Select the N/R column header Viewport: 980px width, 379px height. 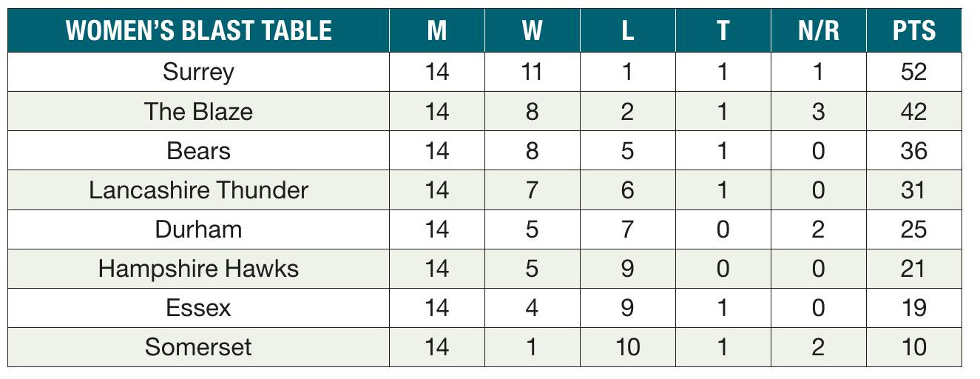click(x=817, y=31)
